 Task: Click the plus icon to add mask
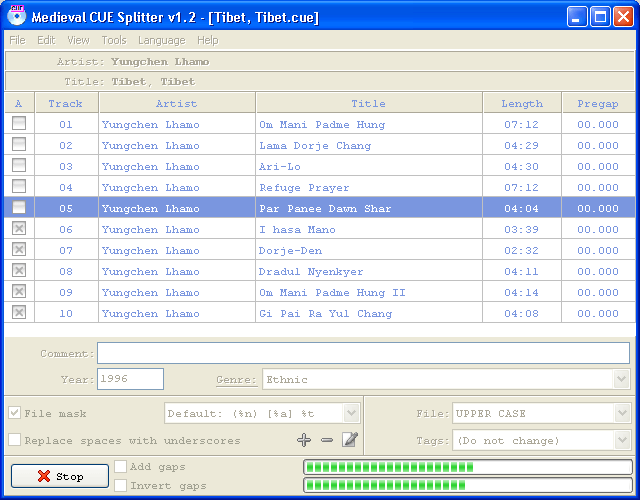coord(305,440)
